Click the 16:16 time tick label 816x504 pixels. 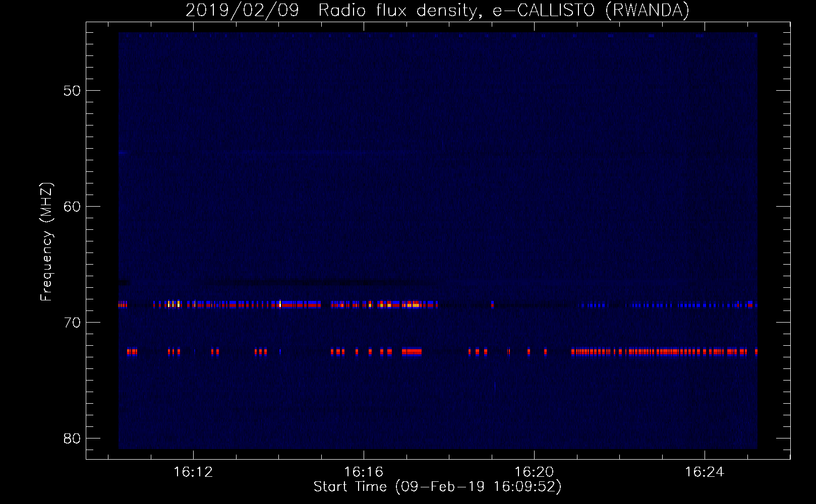click(364, 472)
